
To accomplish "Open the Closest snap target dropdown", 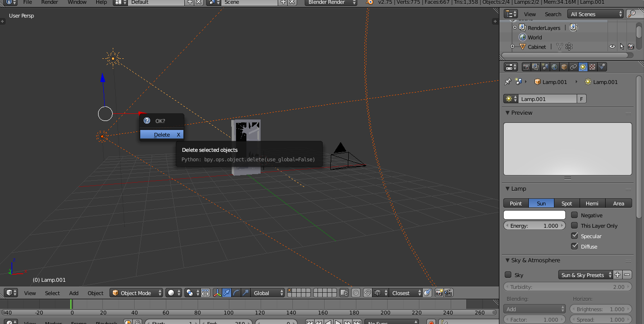I will 406,293.
